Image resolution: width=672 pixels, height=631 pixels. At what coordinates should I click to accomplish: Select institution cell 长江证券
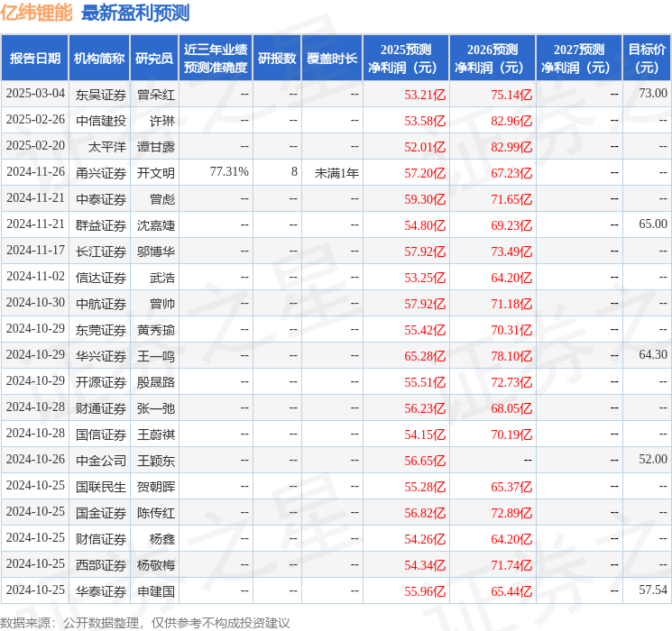[101, 251]
